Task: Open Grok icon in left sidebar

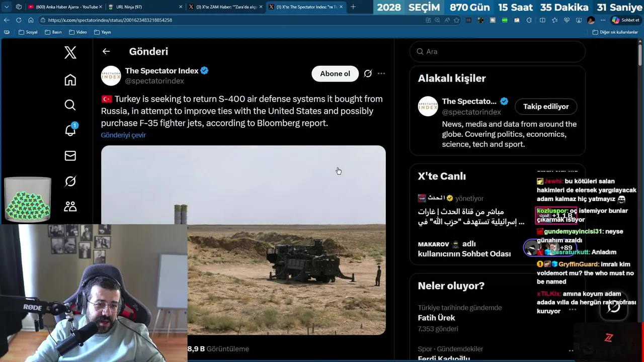Action: click(70, 181)
